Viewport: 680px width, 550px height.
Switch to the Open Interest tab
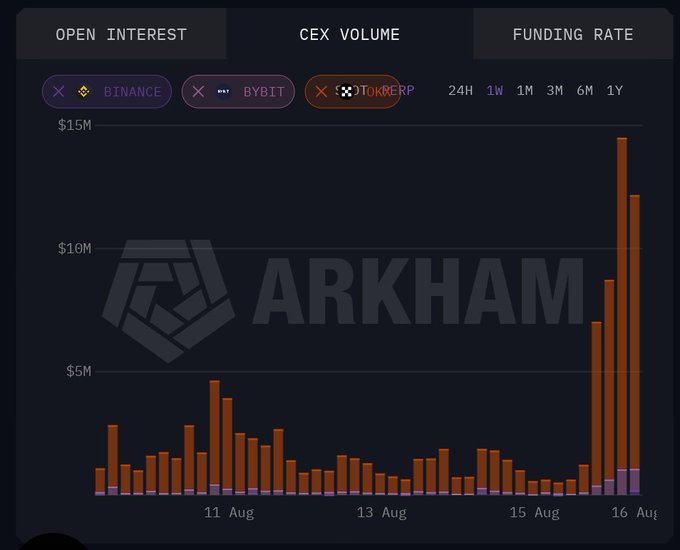point(121,34)
